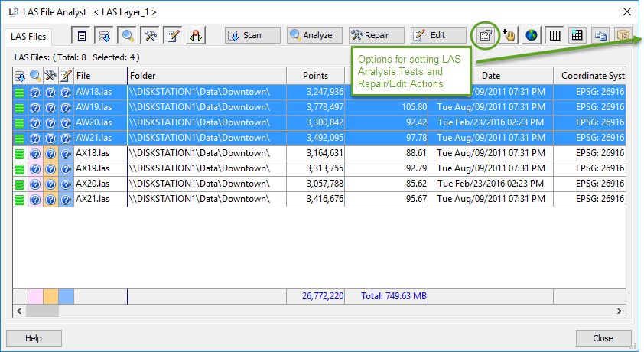The width and height of the screenshot is (644, 352).
Task: Click the Scan button
Action: (252, 35)
